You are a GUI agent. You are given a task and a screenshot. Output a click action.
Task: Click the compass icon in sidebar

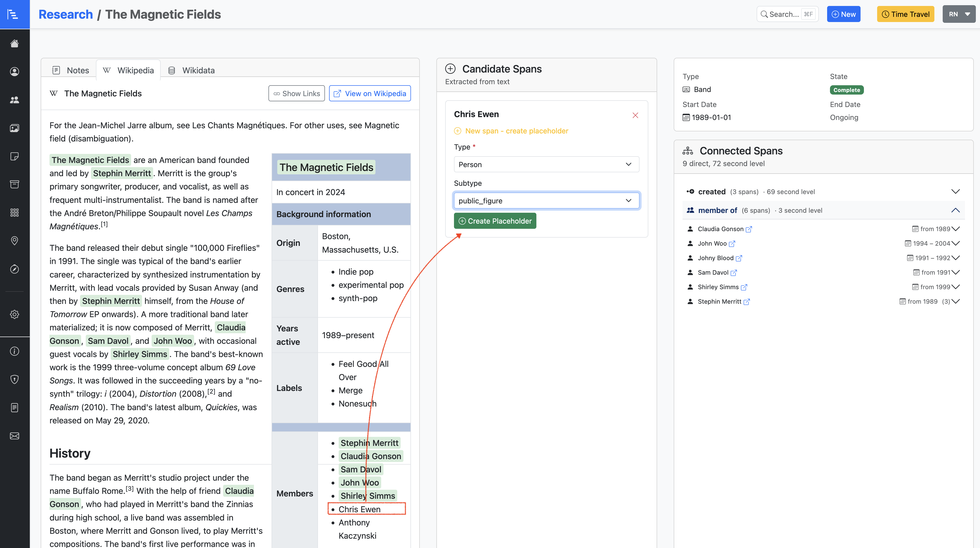pos(15,269)
